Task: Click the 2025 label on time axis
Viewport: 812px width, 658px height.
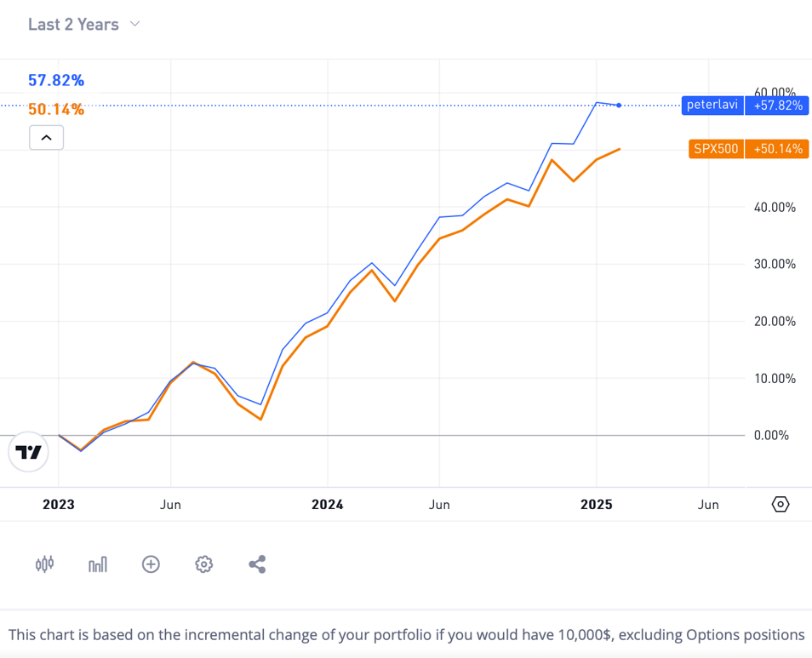Action: tap(596, 505)
